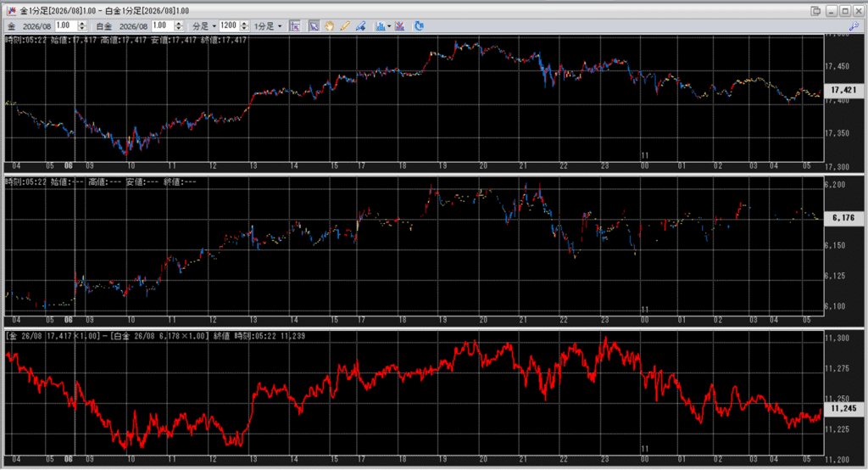The width and height of the screenshot is (868, 470).
Task: Refresh the chart with reload icon
Action: click(419, 26)
